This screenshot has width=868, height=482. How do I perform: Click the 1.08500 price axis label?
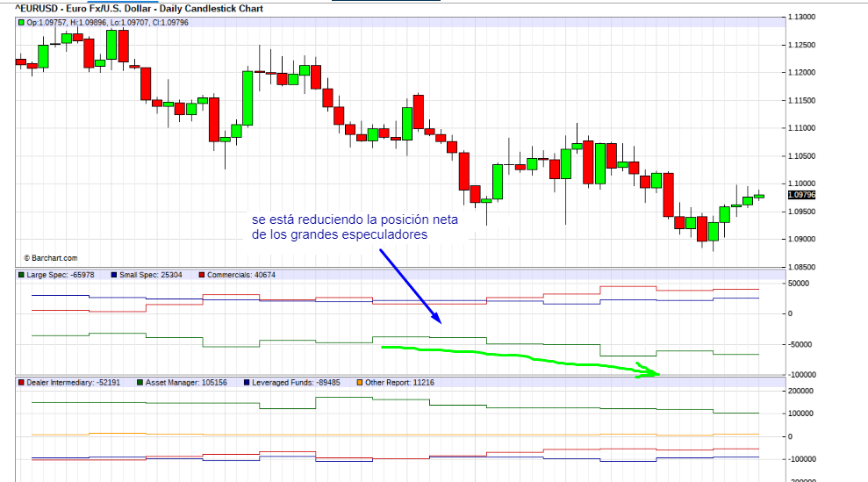click(x=801, y=267)
